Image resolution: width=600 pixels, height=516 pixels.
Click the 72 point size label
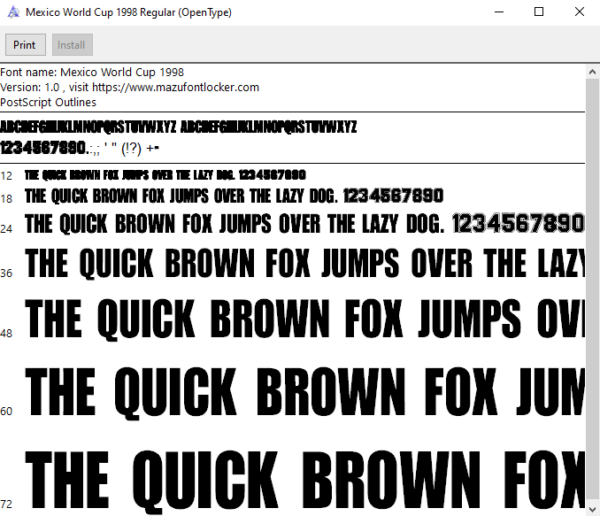(x=7, y=504)
